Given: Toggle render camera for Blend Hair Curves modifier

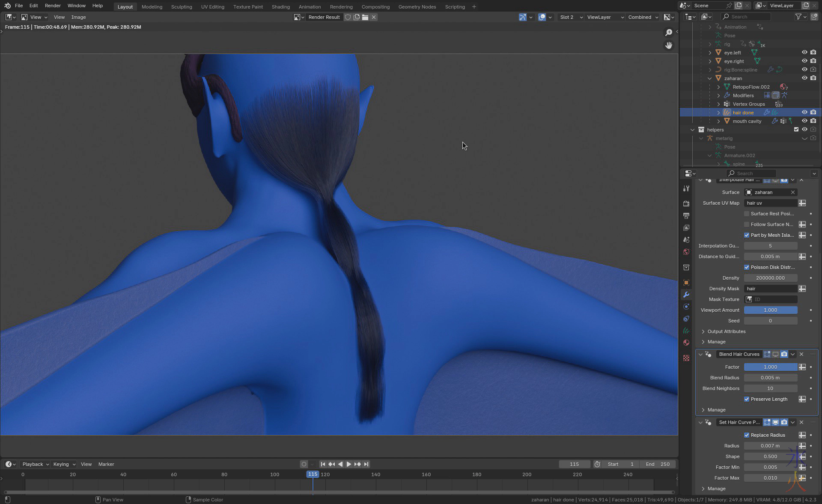Looking at the screenshot, I should click(x=784, y=354).
